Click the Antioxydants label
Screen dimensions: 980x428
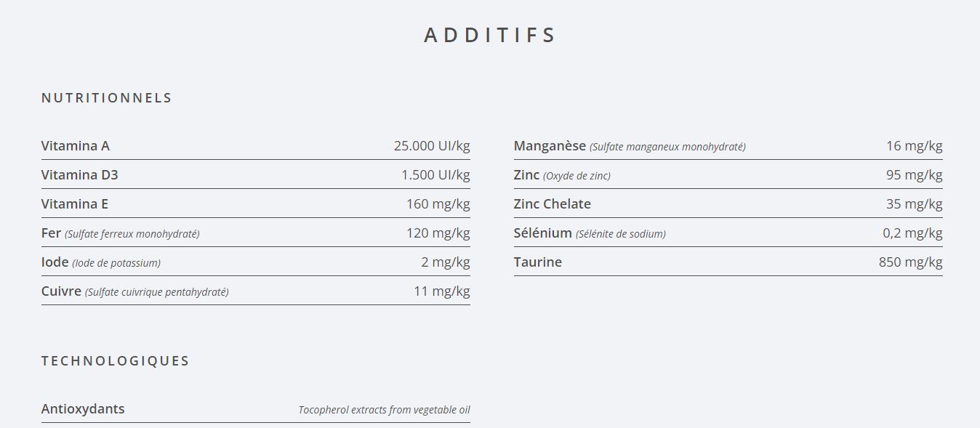[x=83, y=408]
